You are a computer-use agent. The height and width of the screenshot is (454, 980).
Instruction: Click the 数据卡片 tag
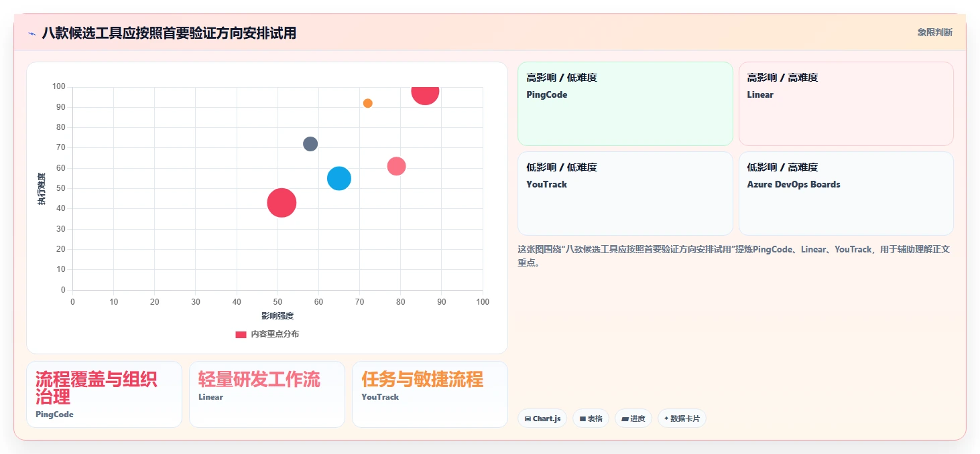coord(682,419)
